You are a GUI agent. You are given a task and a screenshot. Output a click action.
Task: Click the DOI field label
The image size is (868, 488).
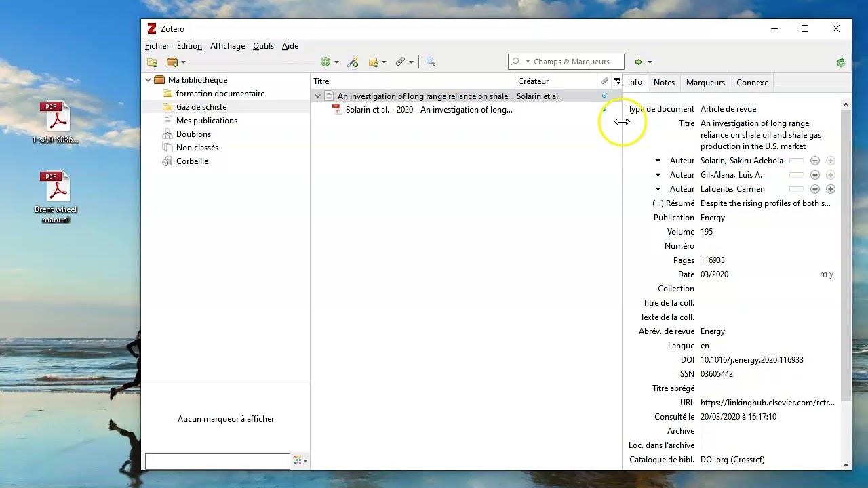(x=688, y=360)
